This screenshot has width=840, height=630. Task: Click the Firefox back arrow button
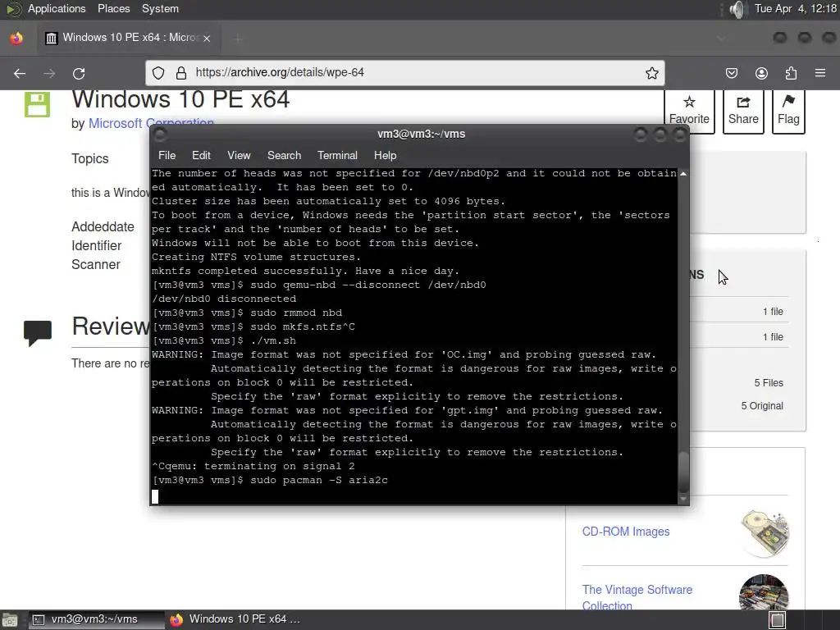tap(20, 73)
